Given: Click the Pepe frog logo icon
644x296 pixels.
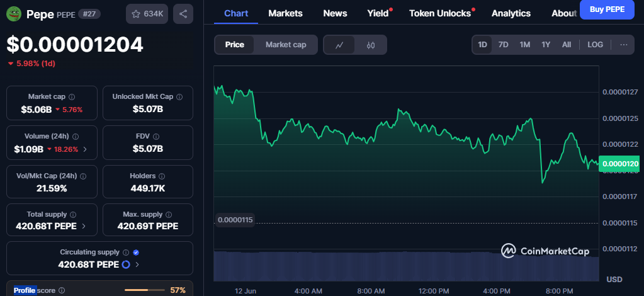Looking at the screenshot, I should (14, 14).
